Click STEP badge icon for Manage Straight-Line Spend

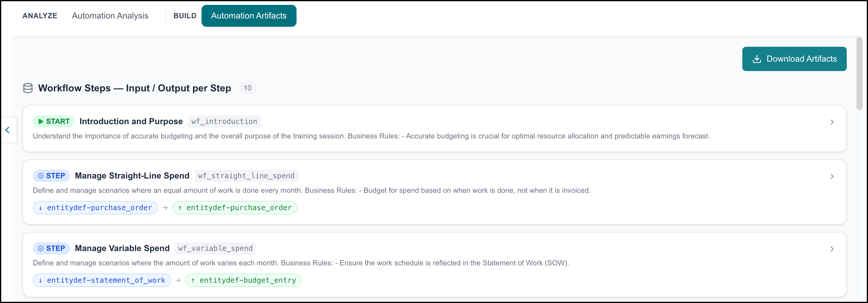[41, 175]
